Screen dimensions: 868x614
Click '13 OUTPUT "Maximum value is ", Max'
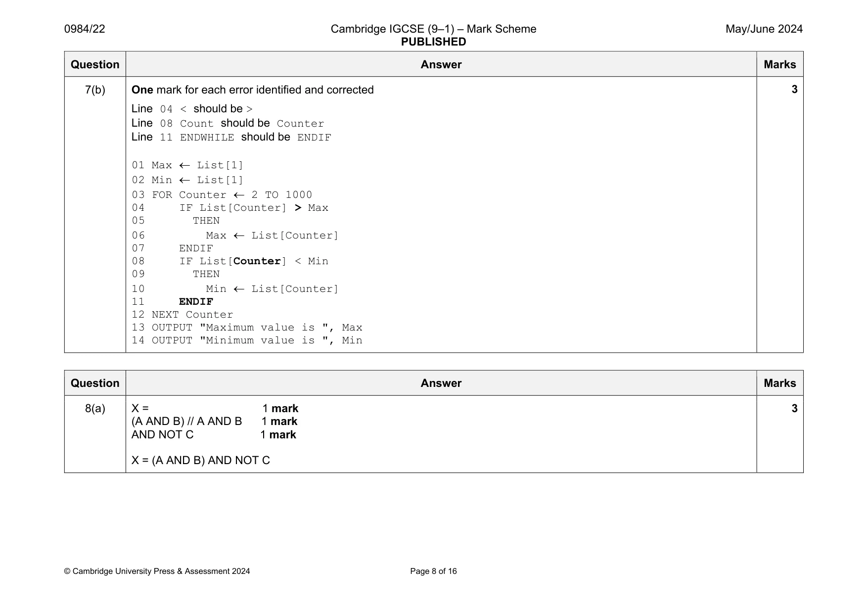point(247,328)
